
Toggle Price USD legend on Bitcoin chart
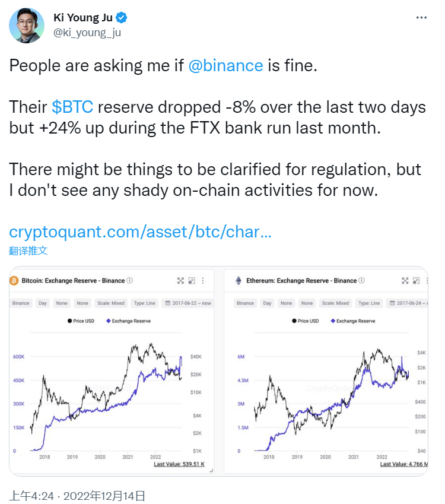[x=81, y=321]
